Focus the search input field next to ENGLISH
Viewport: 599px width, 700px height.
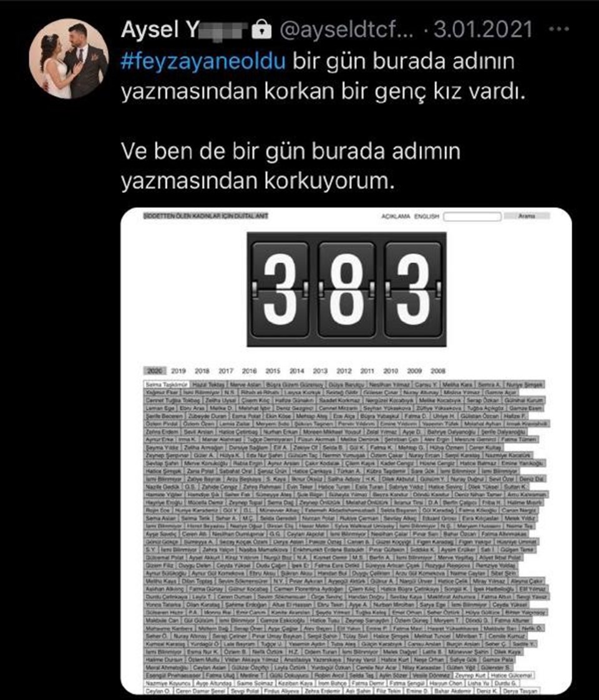pos(472,217)
